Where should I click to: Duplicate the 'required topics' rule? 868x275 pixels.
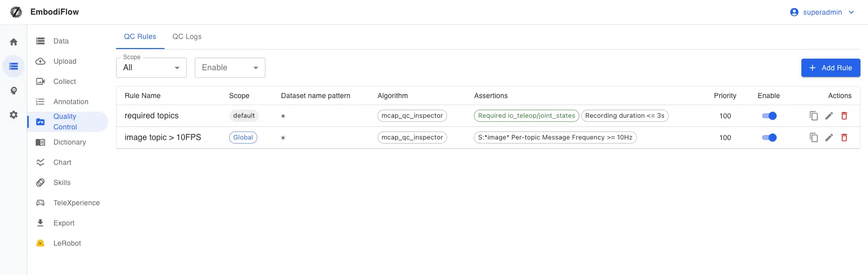pos(813,116)
